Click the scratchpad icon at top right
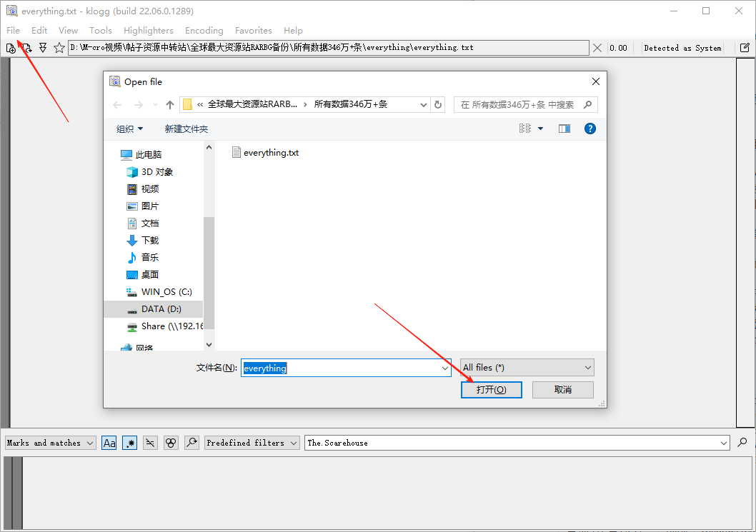The image size is (756, 532). point(745,48)
